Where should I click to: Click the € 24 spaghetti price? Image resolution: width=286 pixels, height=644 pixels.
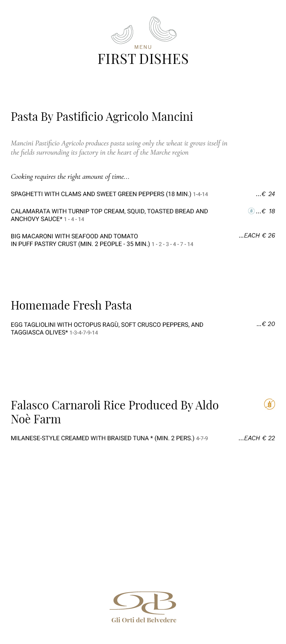click(266, 194)
